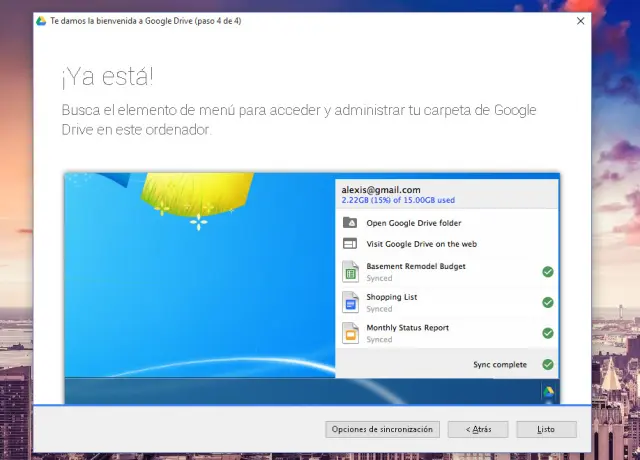Click the green checkmark beside Sync complete
This screenshot has height=460, width=640.
[x=547, y=365]
